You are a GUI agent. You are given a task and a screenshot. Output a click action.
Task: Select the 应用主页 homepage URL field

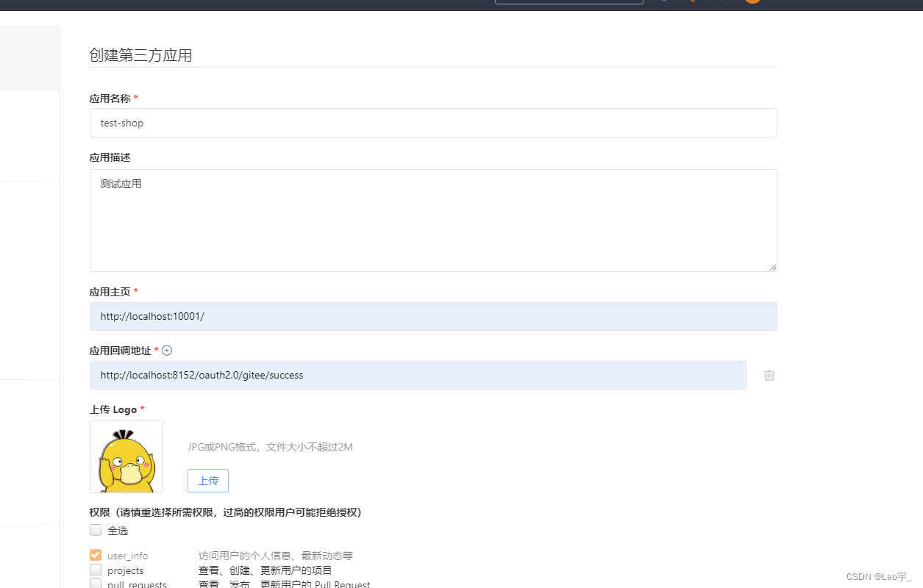point(432,316)
